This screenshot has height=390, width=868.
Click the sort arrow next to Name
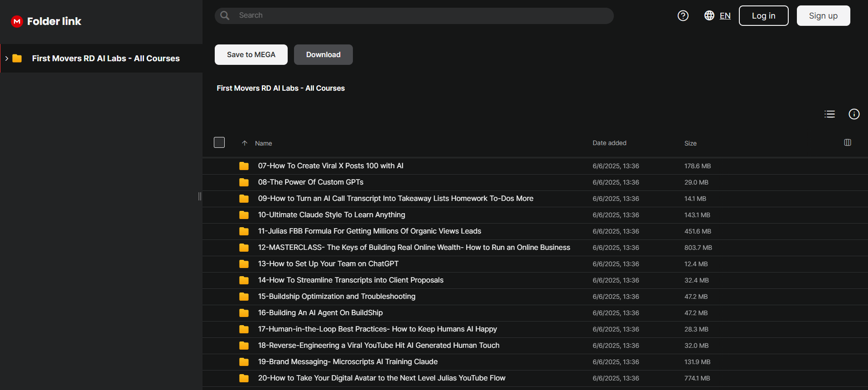(245, 143)
